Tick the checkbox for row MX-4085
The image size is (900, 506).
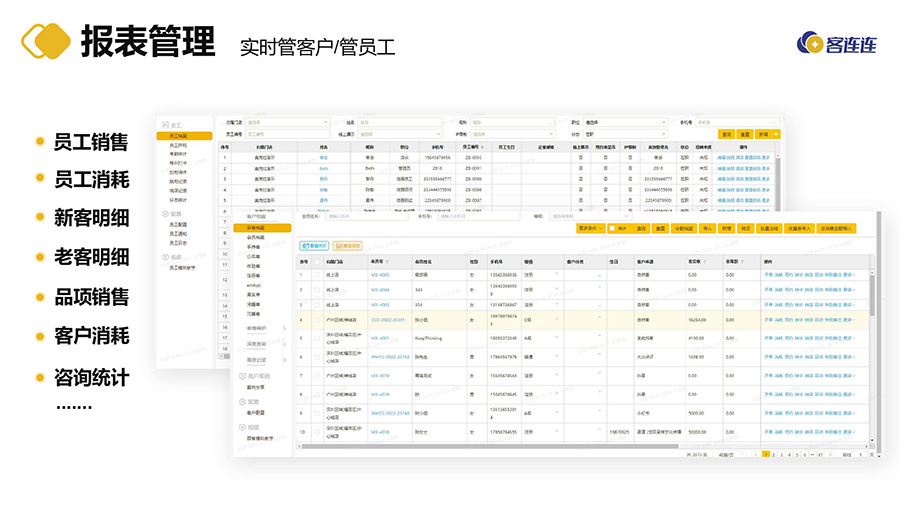point(316,275)
